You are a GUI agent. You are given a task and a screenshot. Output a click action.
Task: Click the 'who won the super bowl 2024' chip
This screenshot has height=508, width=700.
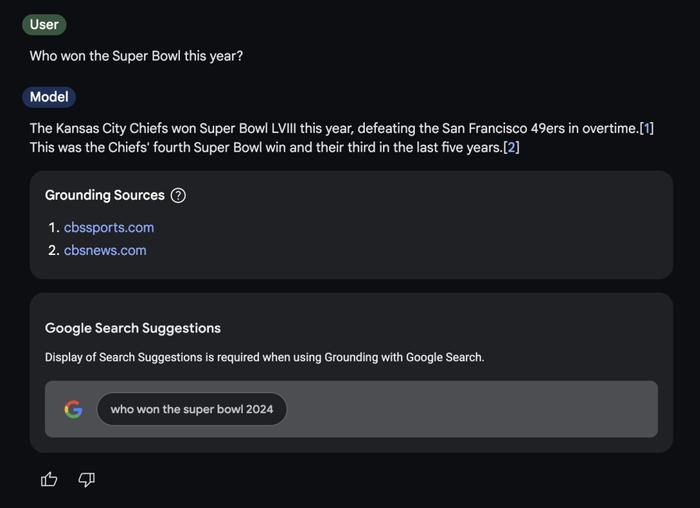192,409
